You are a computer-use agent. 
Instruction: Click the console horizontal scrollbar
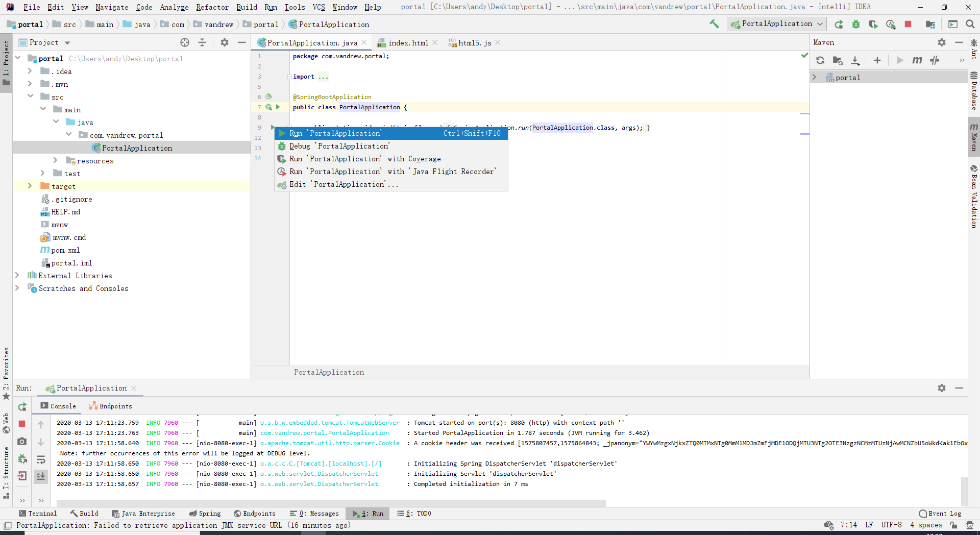pyautogui.click(x=330, y=503)
